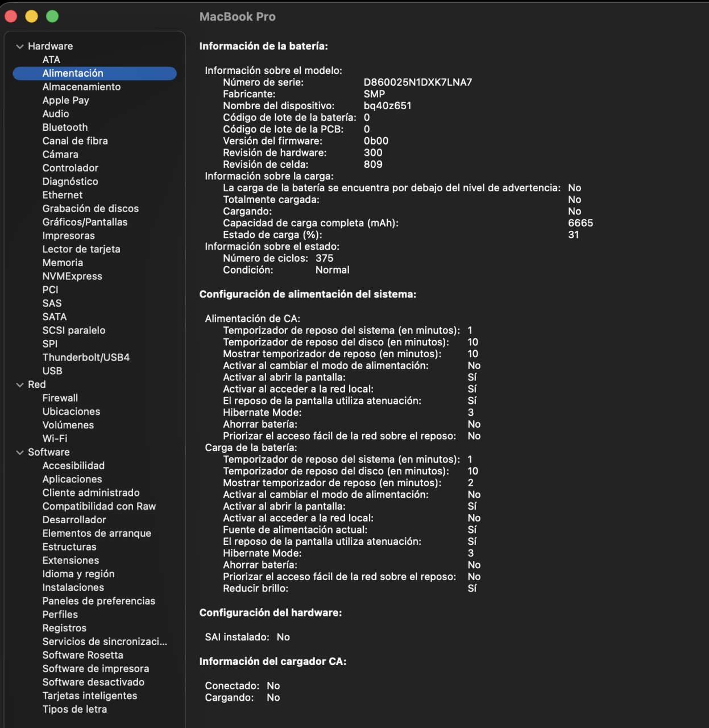
Task: Select Alimentación in the sidebar
Action: 94,73
